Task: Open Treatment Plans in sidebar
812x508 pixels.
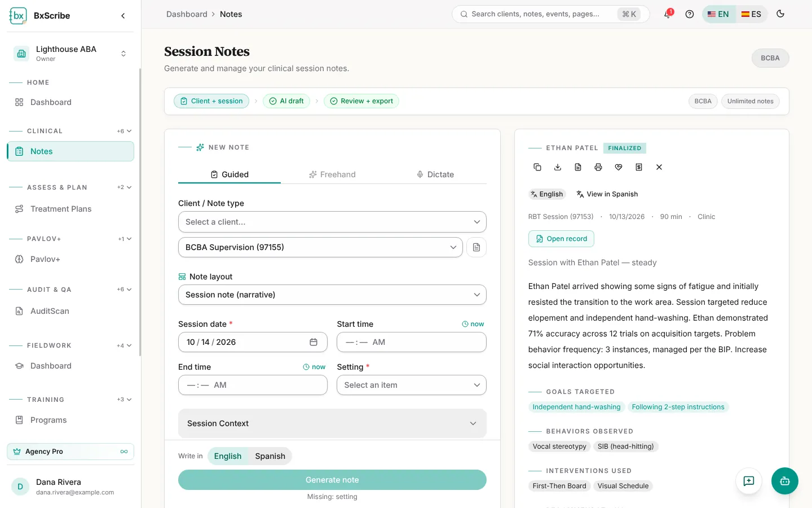Action: (70, 209)
